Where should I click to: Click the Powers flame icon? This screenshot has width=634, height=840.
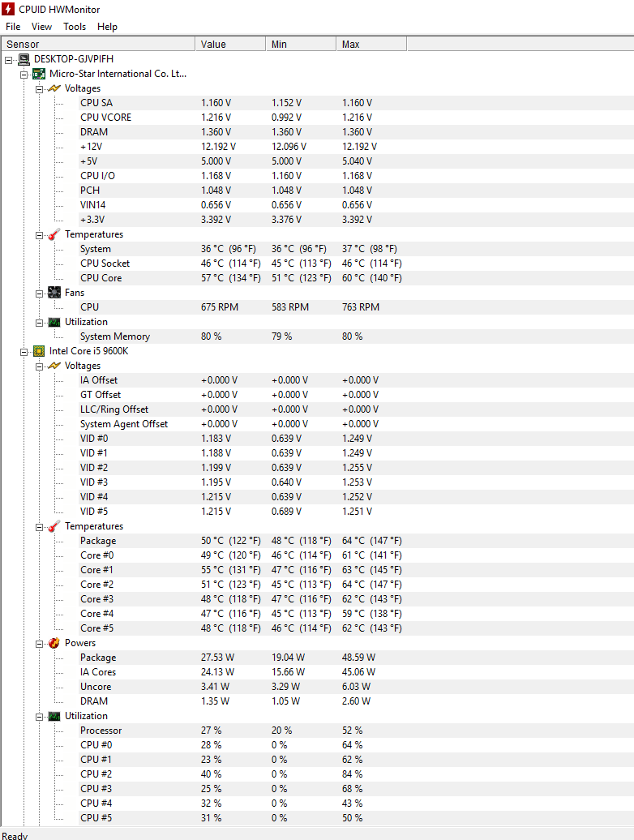click(54, 643)
